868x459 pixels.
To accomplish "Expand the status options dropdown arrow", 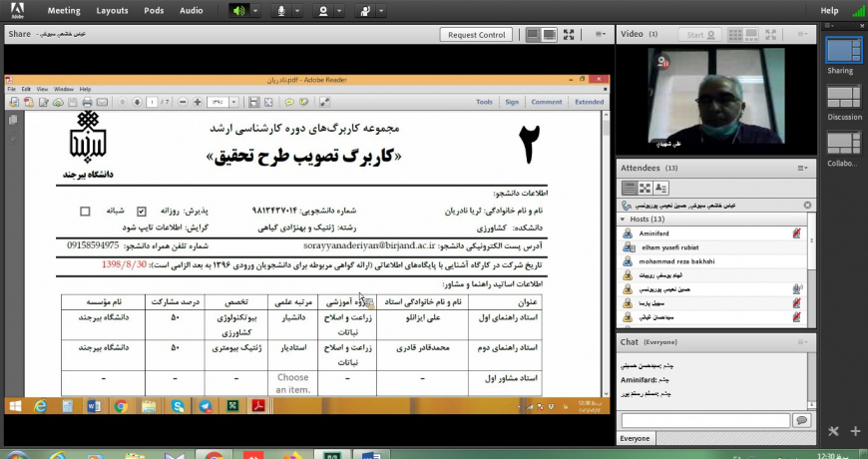I will click(x=381, y=11).
